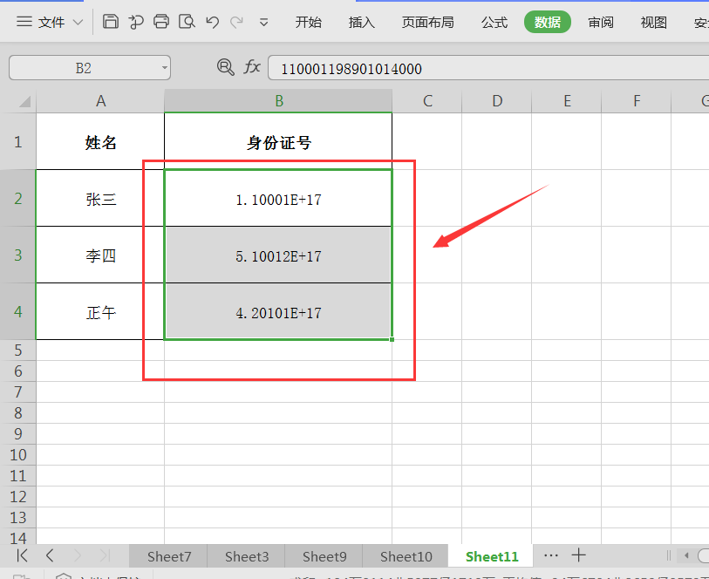
Task: Click the Undo arrow icon
Action: pos(212,22)
